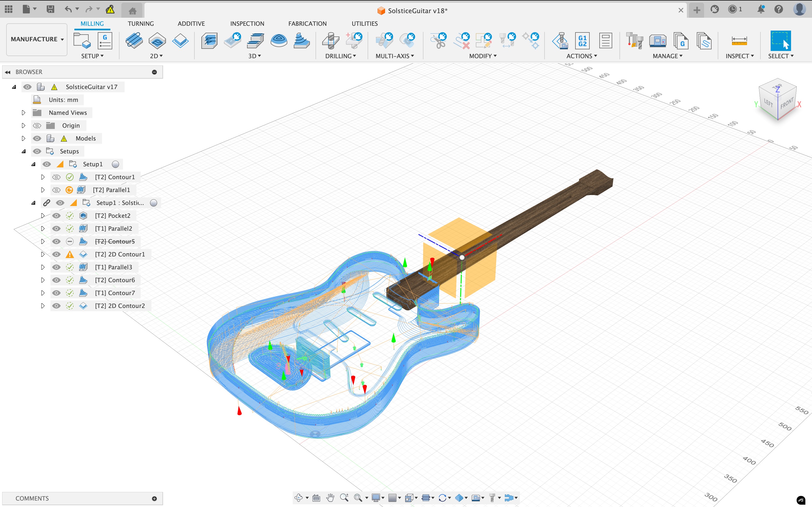Click the Save icon
This screenshot has height=507, width=812.
(x=50, y=9)
